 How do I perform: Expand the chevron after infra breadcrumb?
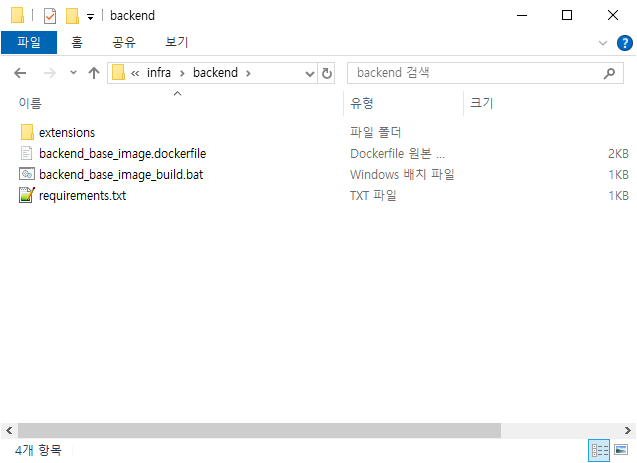tap(182, 74)
